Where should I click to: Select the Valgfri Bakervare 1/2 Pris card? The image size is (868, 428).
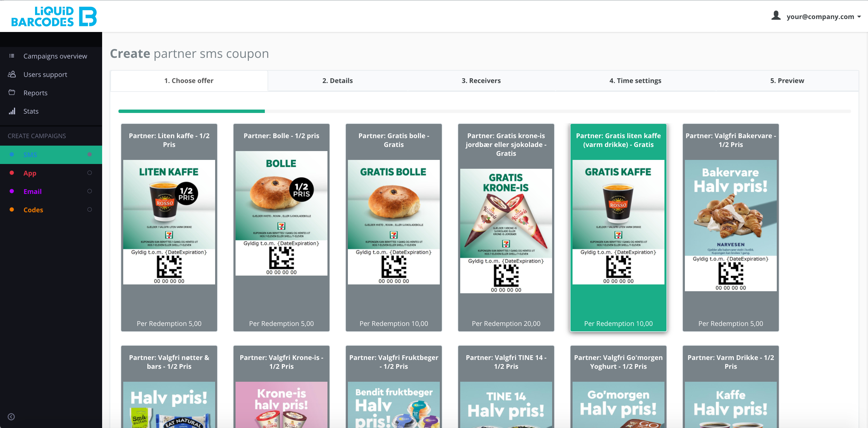pyautogui.click(x=731, y=228)
